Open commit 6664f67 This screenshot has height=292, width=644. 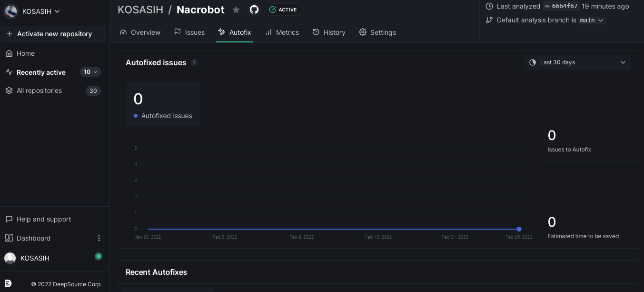pyautogui.click(x=561, y=6)
